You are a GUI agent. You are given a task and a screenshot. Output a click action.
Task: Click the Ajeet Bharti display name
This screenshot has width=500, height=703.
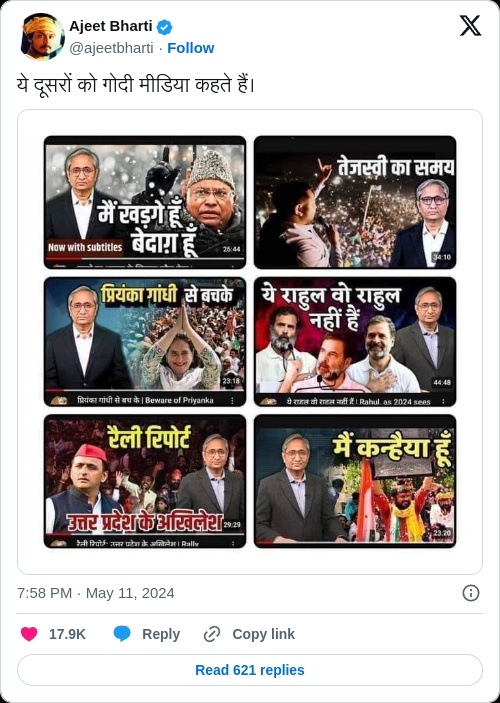pos(111,26)
